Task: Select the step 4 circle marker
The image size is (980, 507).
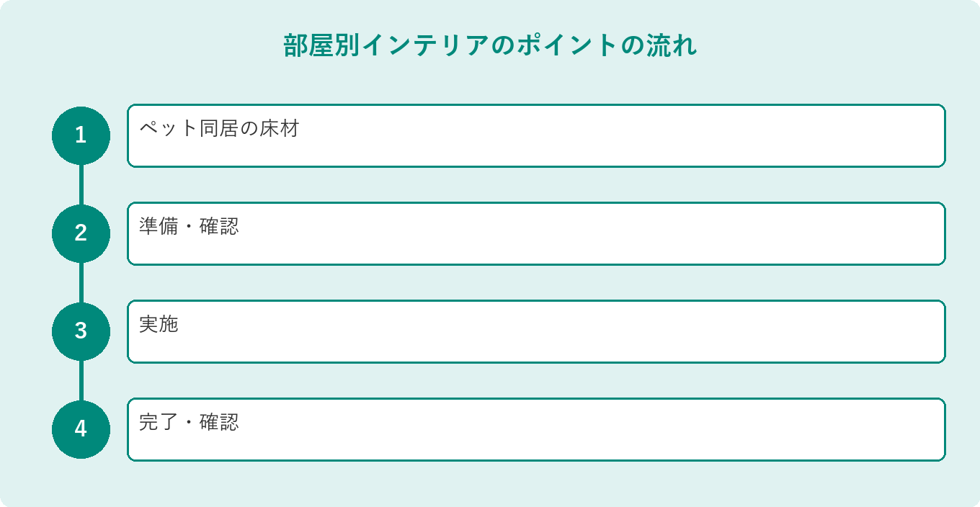Action: pos(81,429)
